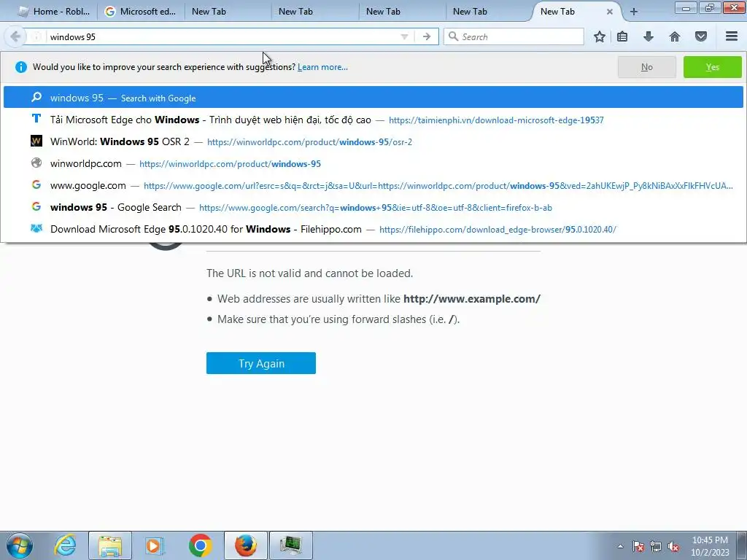Click the Action Center flag tray icon
Image resolution: width=747 pixels, height=560 pixels.
pos(638,546)
